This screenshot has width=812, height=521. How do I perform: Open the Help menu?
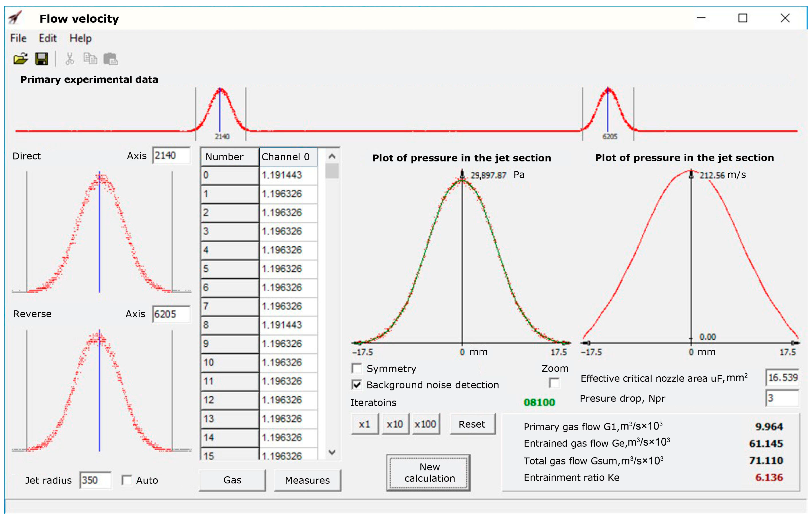click(x=80, y=38)
